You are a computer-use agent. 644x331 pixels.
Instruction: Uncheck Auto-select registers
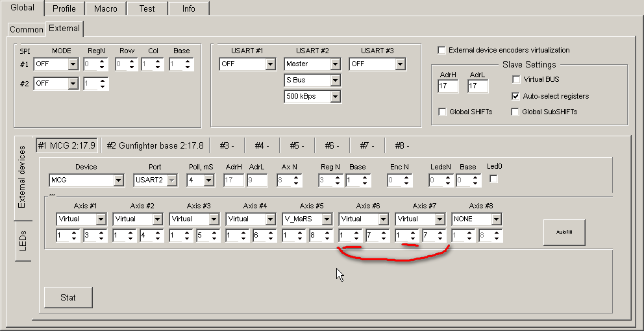[x=515, y=96]
